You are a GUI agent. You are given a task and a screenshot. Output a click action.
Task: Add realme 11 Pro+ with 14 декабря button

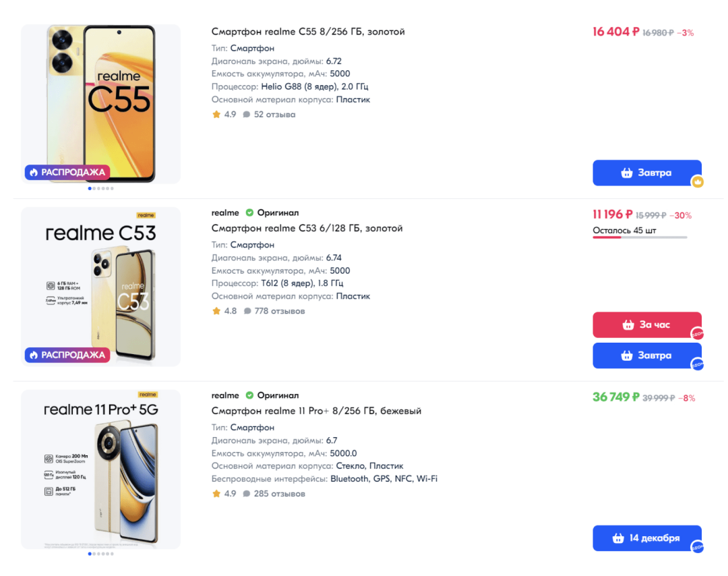646,538
